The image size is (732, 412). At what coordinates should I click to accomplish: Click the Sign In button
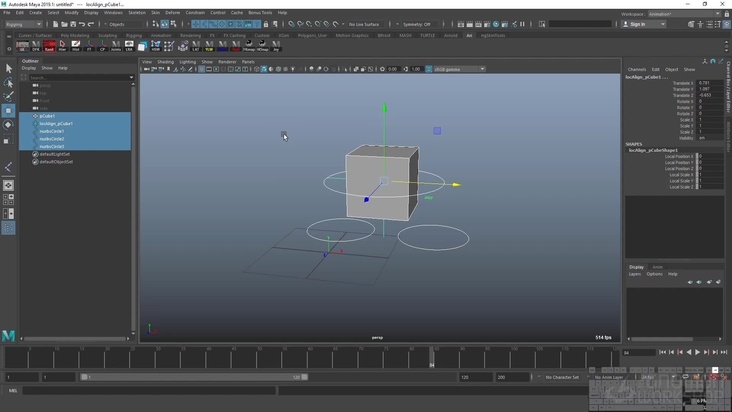(637, 24)
